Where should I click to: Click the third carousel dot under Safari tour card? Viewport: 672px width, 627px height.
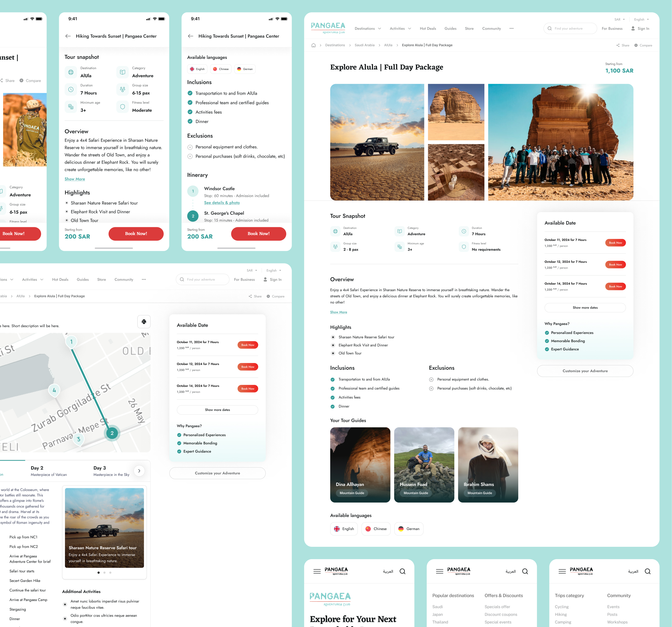(x=110, y=573)
